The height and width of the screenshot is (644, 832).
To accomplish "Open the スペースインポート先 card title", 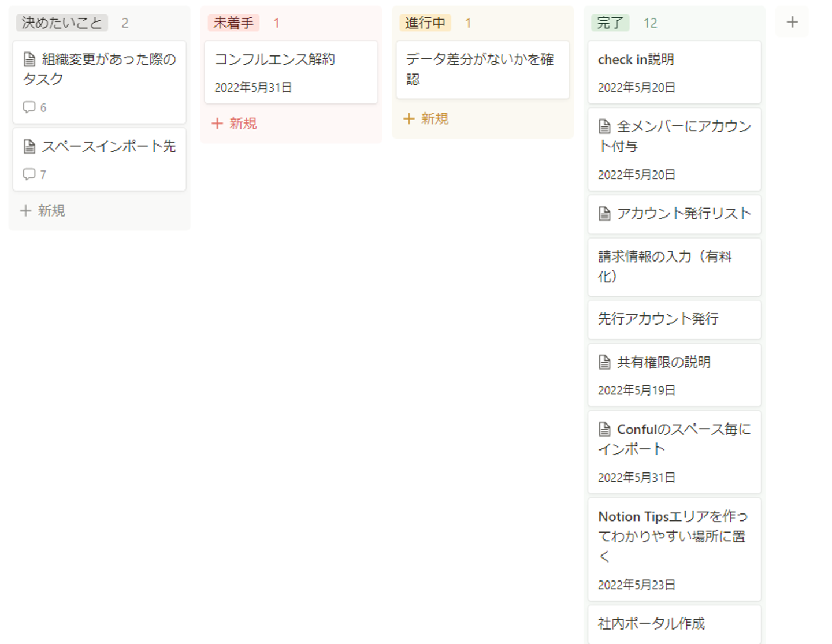I will point(109,146).
